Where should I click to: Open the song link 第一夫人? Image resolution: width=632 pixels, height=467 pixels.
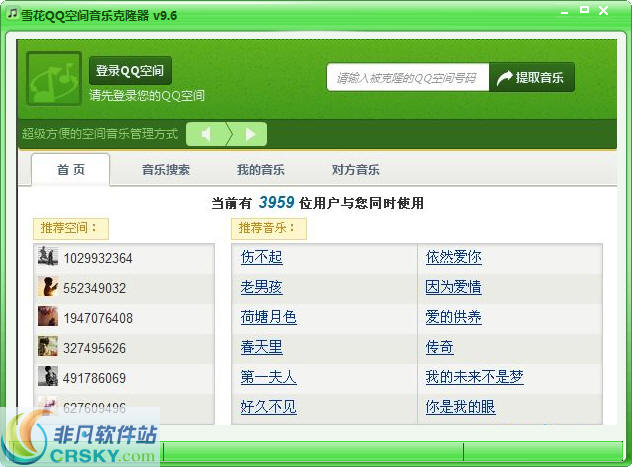[x=268, y=377]
